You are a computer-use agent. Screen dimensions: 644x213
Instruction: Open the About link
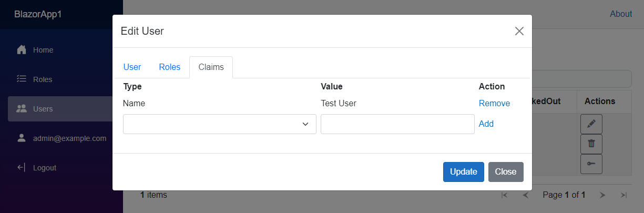click(x=621, y=14)
